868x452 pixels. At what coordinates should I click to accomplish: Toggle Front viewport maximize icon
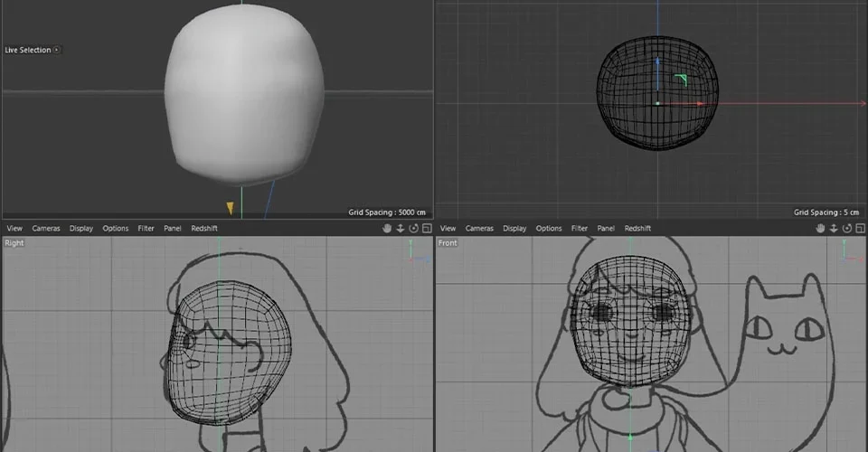(860, 228)
